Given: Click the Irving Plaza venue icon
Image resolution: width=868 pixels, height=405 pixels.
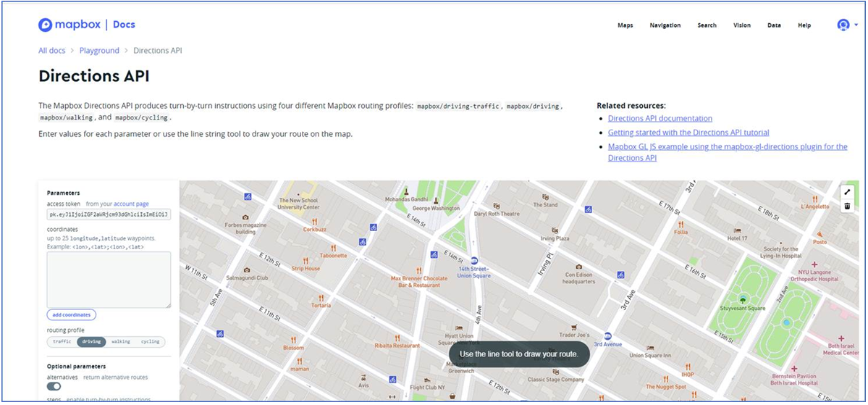Looking at the screenshot, I should (x=554, y=230).
